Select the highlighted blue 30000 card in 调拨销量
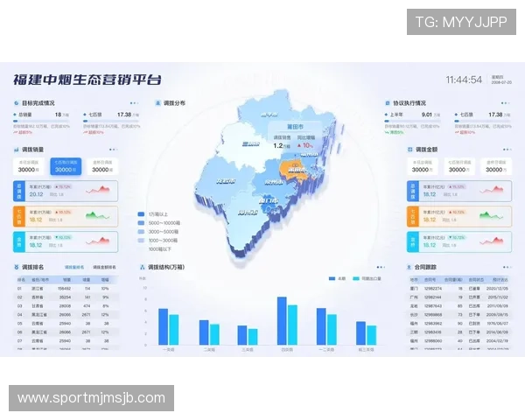Image resolution: width=525 pixels, height=420 pixels. tap(66, 166)
